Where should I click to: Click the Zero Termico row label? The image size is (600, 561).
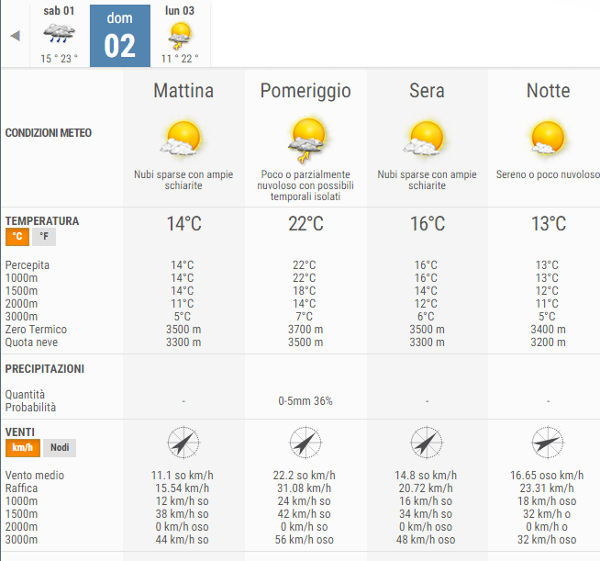point(36,329)
